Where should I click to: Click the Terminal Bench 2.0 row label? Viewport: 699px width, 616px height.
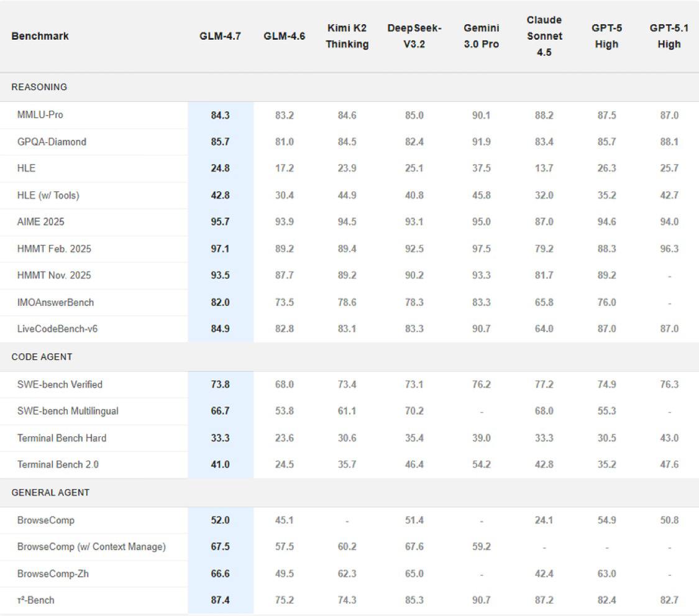(58, 464)
